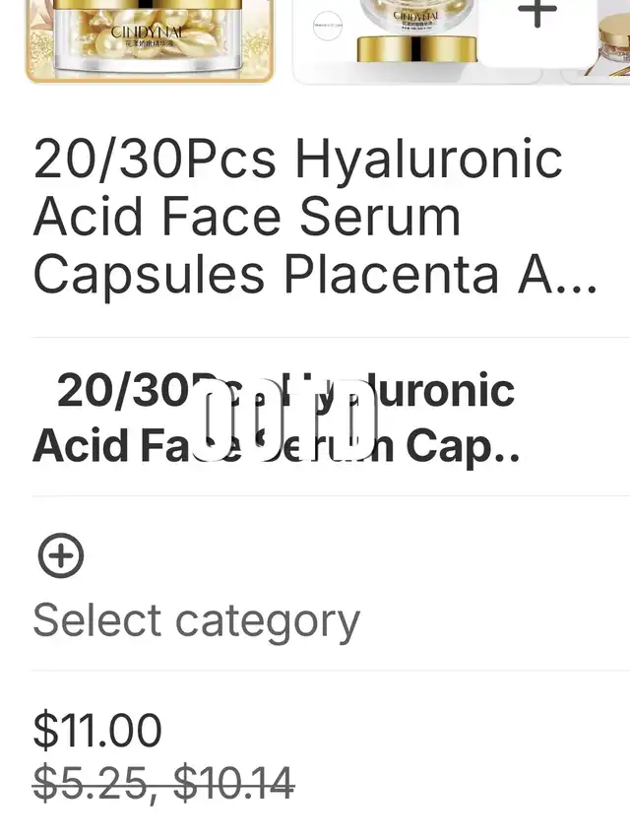Tap the gold lid in the second product photo
Screen dimensions: 630x840
click(x=416, y=48)
